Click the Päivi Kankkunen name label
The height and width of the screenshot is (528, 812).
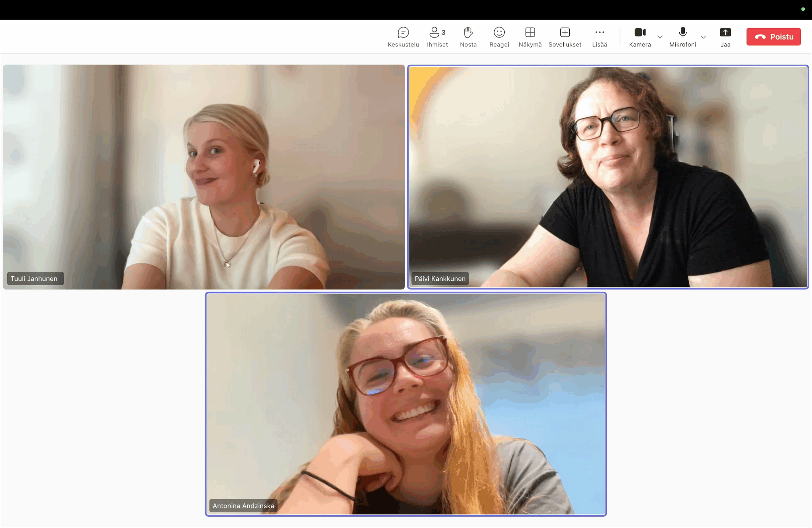pos(440,279)
